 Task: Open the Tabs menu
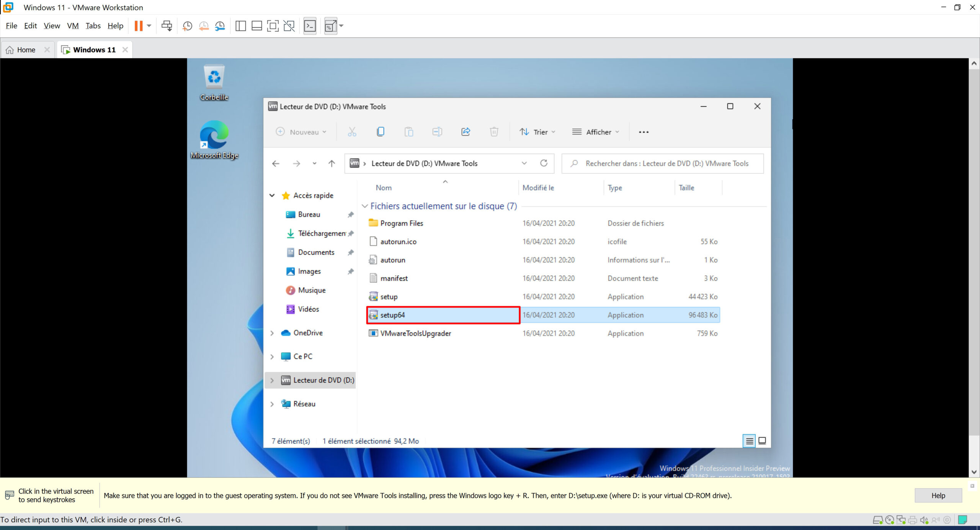tap(93, 26)
